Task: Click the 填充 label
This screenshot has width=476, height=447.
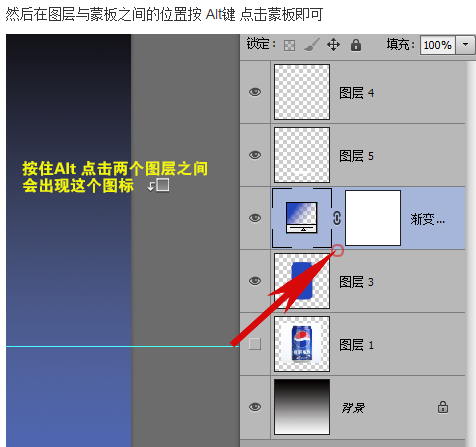Action: tap(400, 44)
